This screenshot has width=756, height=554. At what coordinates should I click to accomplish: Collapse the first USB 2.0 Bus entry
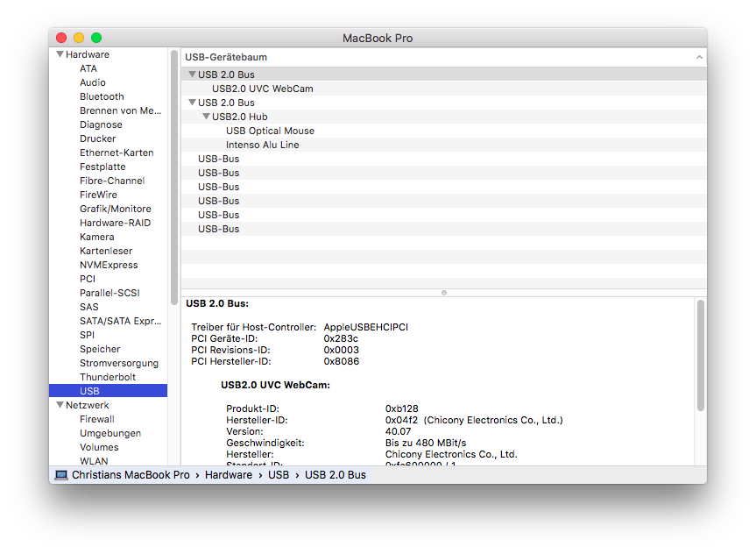tap(192, 75)
